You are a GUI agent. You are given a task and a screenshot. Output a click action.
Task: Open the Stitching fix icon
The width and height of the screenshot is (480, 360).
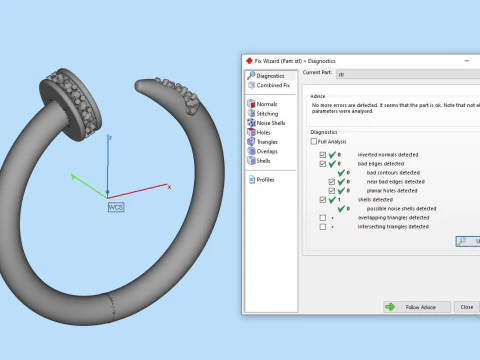[251, 113]
